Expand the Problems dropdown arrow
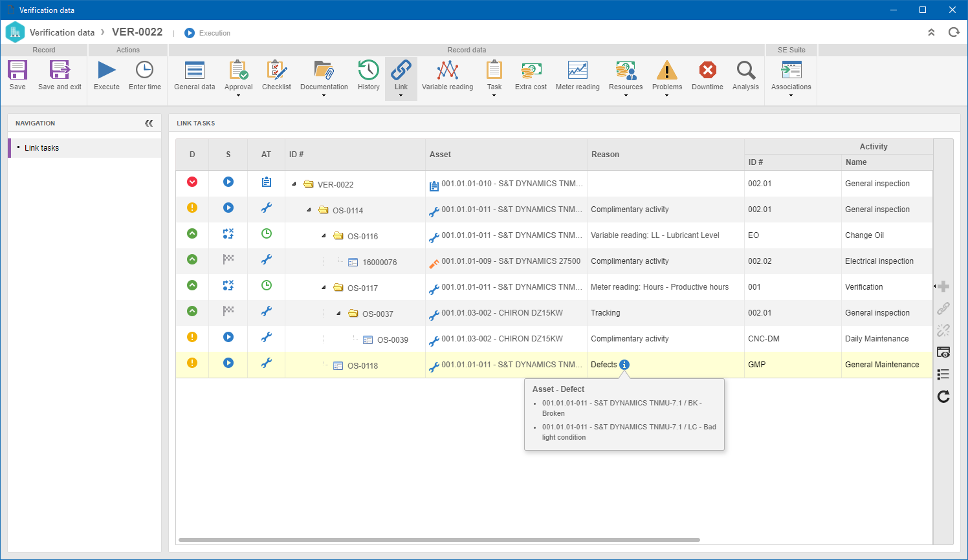The width and height of the screenshot is (968, 560). point(667,96)
